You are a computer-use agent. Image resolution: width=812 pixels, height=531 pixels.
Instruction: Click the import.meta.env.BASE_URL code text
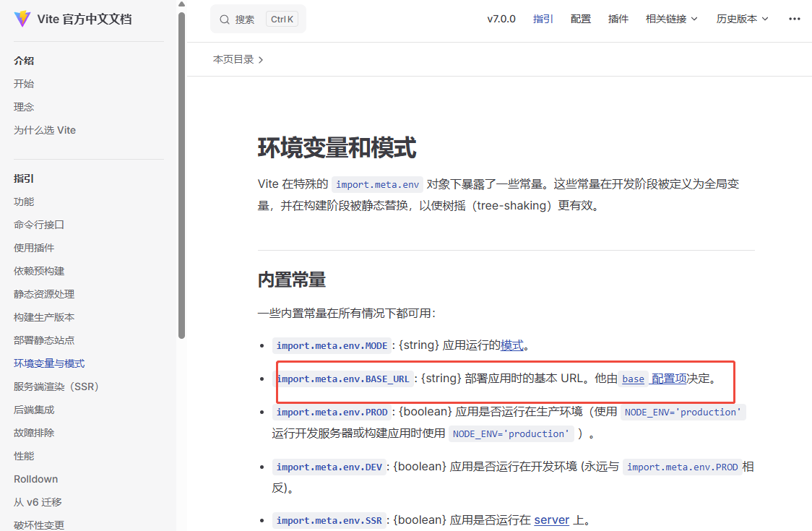point(343,379)
